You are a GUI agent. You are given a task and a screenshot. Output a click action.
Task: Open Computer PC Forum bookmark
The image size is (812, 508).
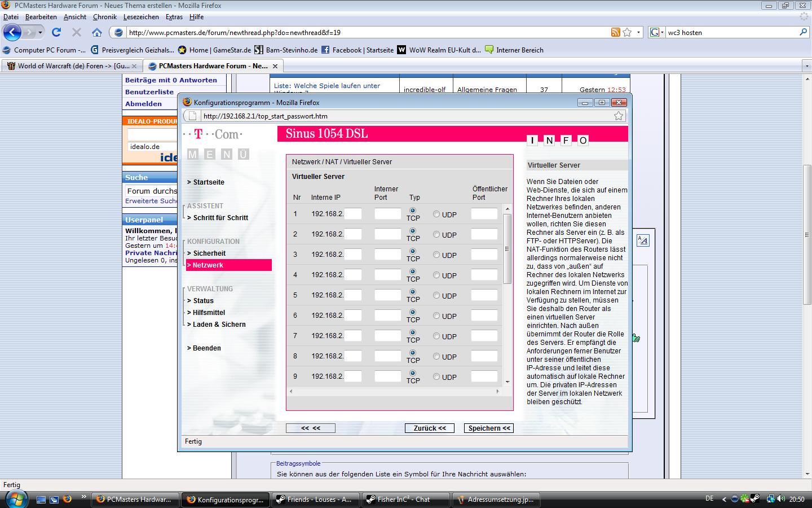[45, 50]
